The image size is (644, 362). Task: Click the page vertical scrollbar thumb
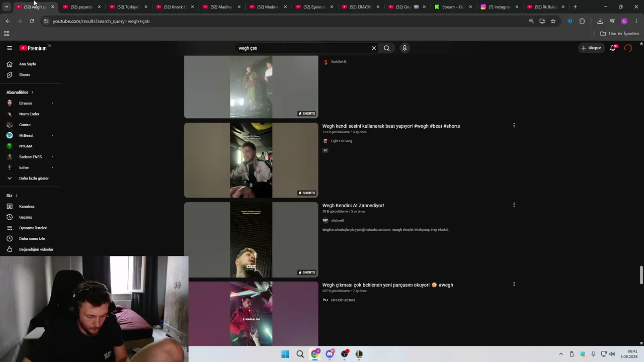(x=641, y=275)
